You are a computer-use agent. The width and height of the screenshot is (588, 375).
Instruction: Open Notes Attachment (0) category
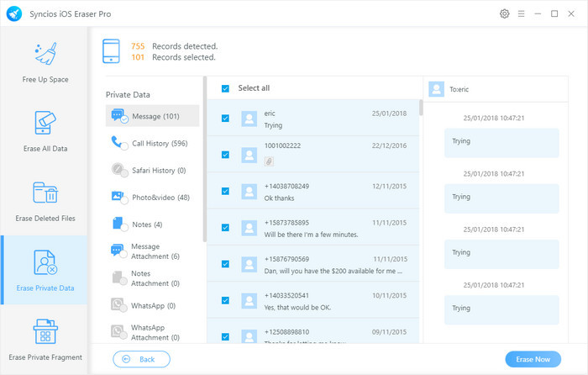(x=152, y=278)
